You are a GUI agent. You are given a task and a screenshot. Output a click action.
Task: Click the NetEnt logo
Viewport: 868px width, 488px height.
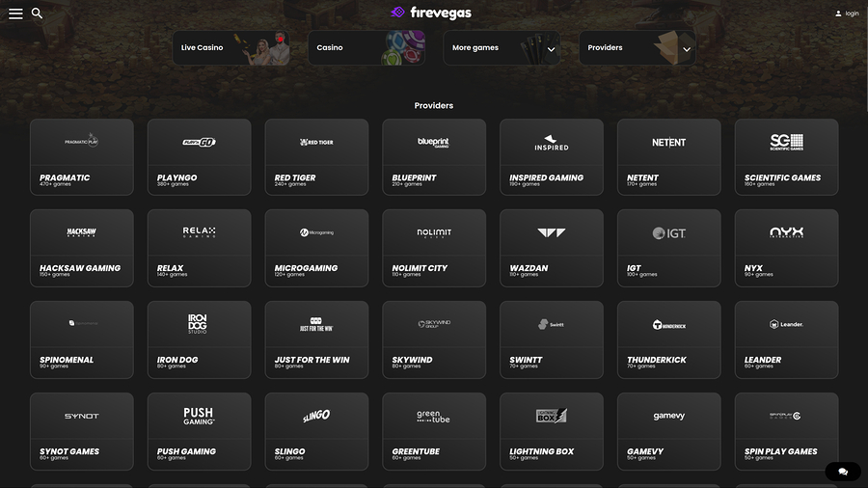coord(668,142)
